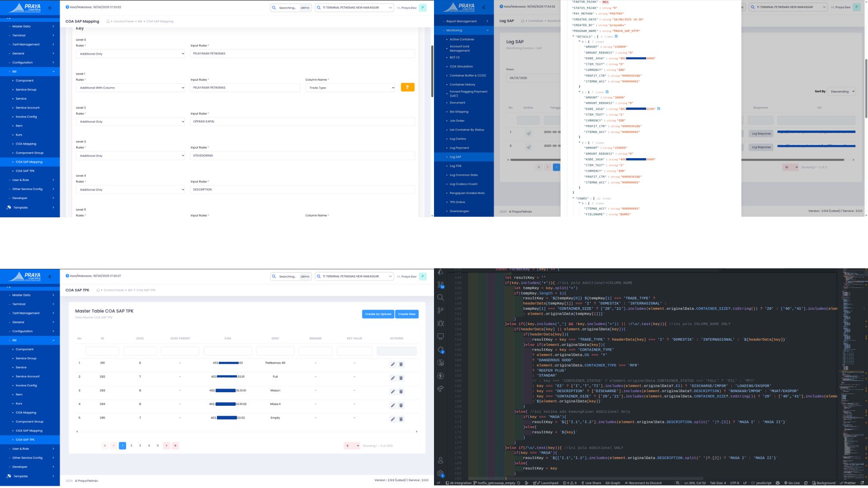Collapse the CHARS node in the JSON viewer

(573, 198)
